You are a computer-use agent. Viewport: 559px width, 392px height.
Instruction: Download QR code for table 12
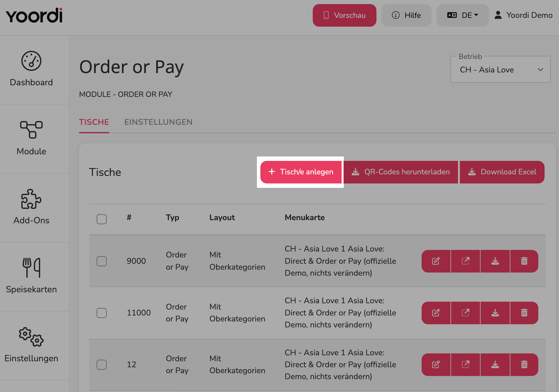(495, 365)
